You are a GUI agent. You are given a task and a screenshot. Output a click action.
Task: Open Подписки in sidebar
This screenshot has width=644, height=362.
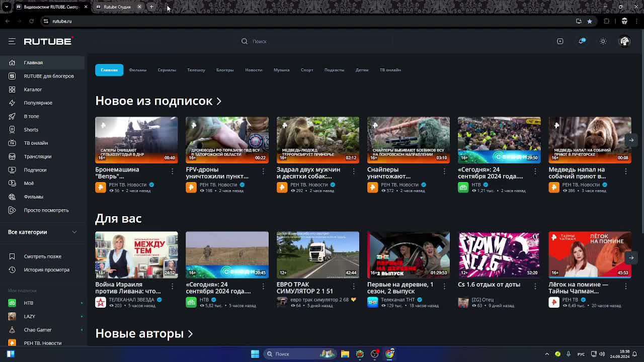click(x=42, y=170)
